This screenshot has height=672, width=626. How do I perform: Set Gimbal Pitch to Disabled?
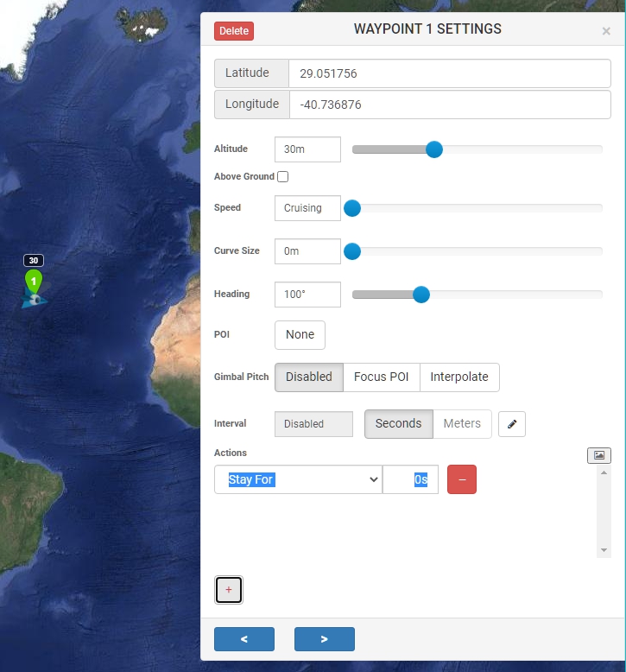point(309,377)
